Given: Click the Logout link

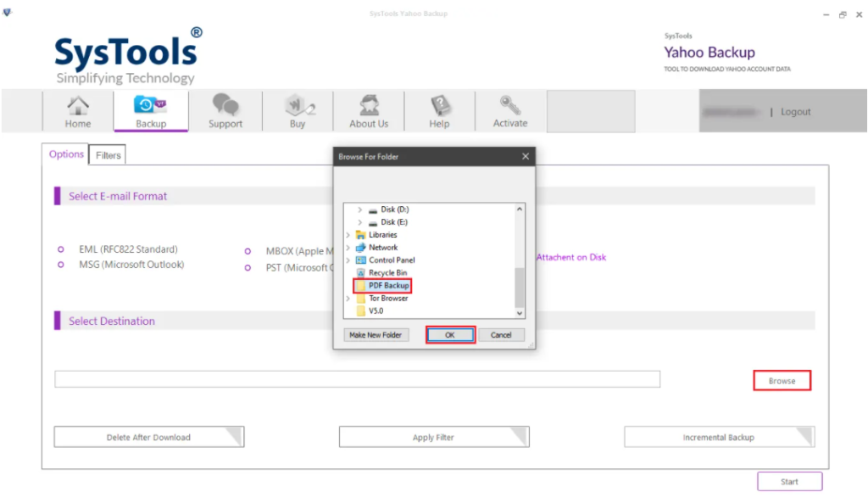Looking at the screenshot, I should tap(795, 112).
